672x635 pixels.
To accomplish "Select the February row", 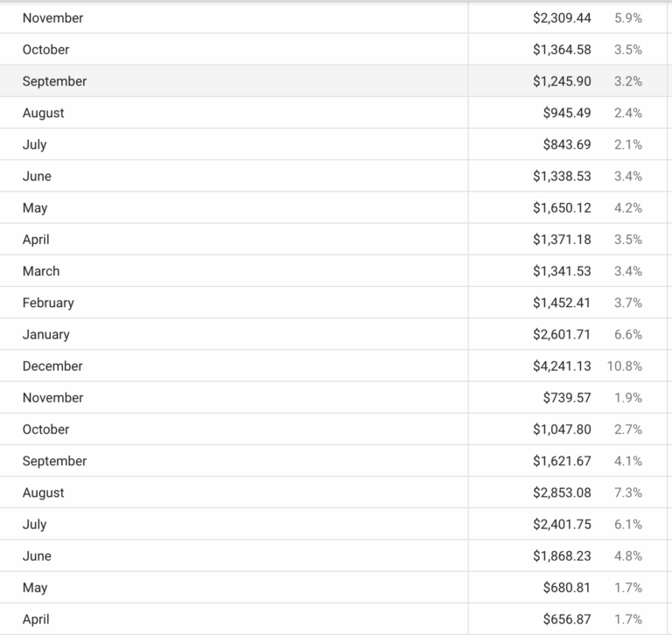I will (x=48, y=303).
